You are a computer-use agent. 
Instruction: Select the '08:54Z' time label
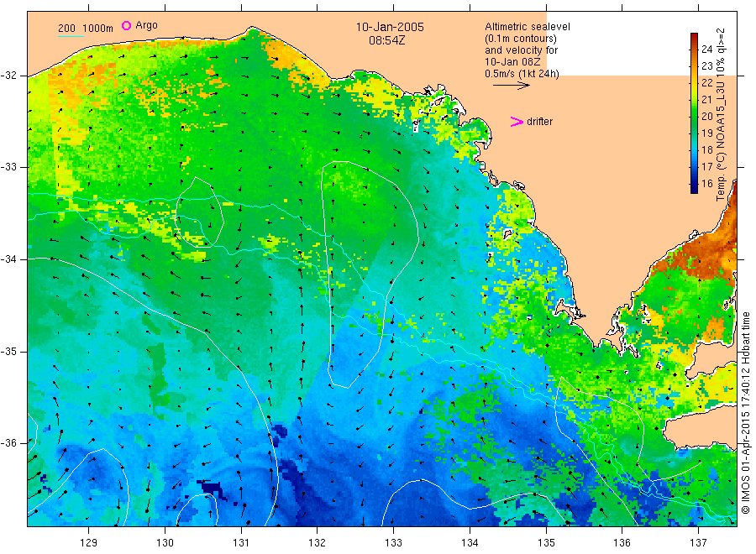tap(386, 40)
